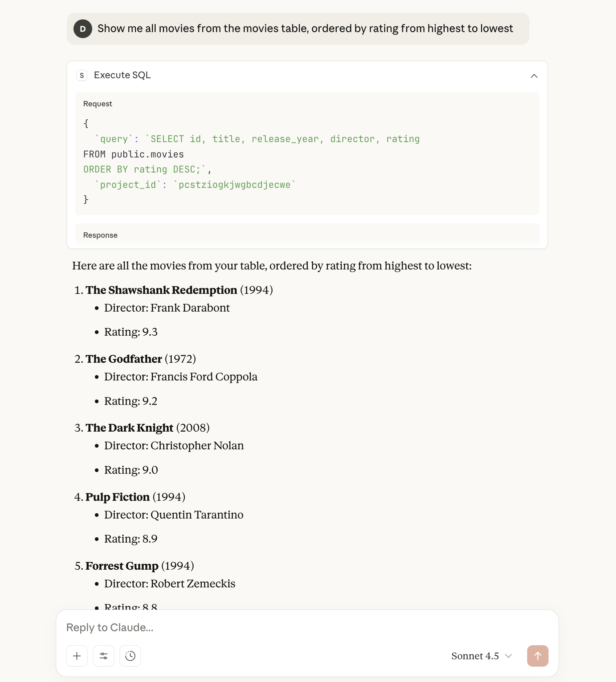Click the Response label in the tool block
The width and height of the screenshot is (616, 682).
(100, 235)
